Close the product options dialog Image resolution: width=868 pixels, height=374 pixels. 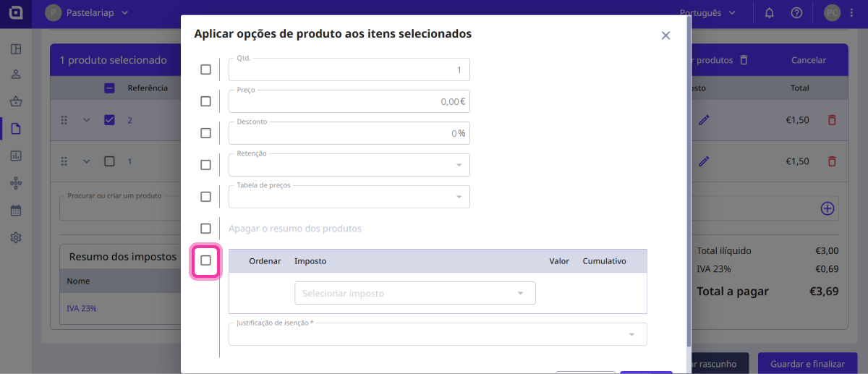click(665, 35)
